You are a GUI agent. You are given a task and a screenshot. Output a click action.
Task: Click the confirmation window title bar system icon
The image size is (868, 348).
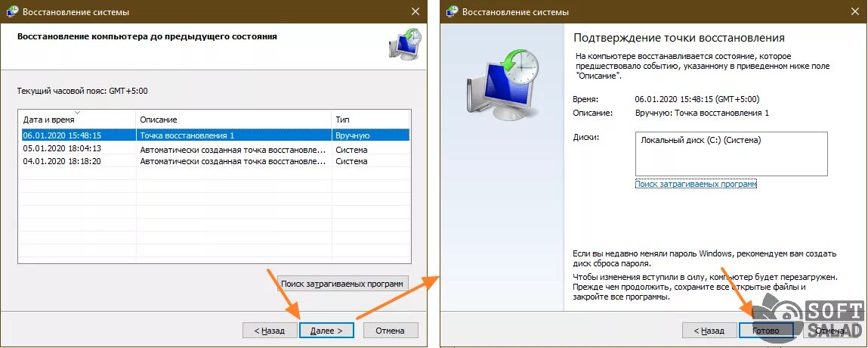pos(452,11)
